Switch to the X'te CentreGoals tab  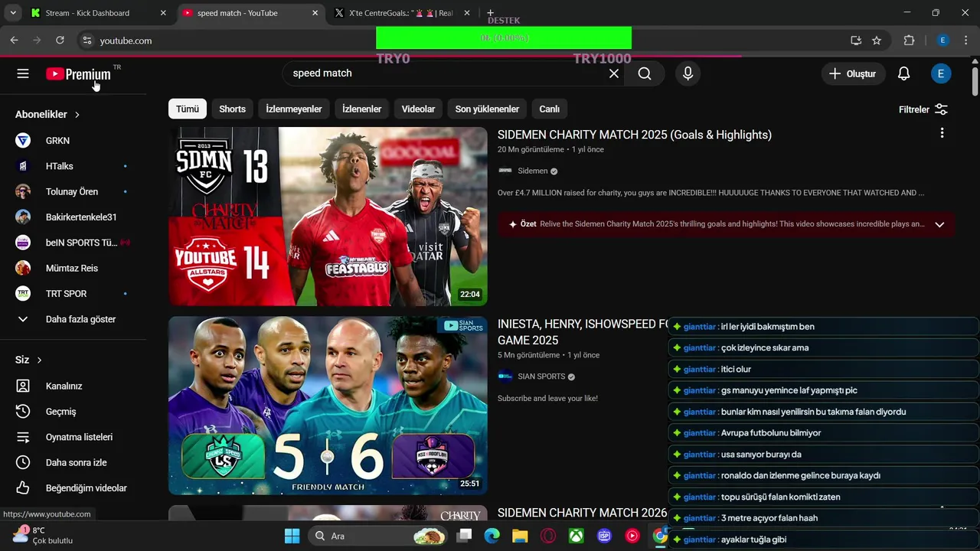tap(400, 13)
